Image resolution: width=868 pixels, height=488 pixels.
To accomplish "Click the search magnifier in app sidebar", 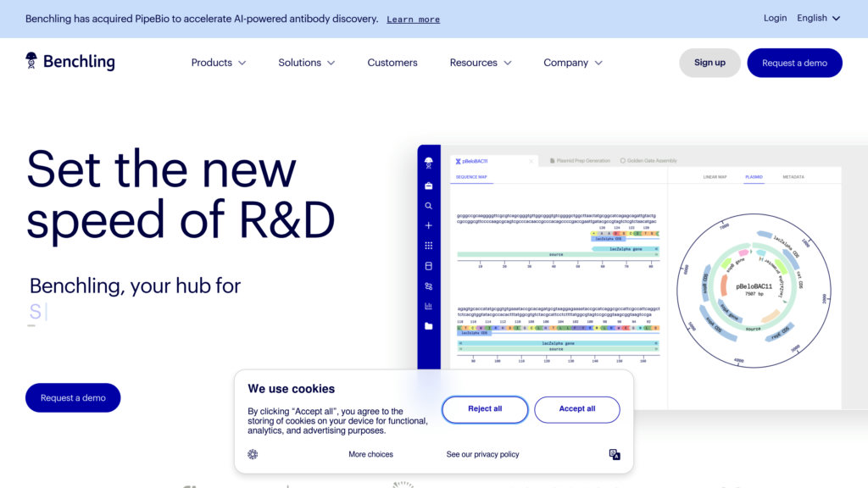I will pos(429,206).
